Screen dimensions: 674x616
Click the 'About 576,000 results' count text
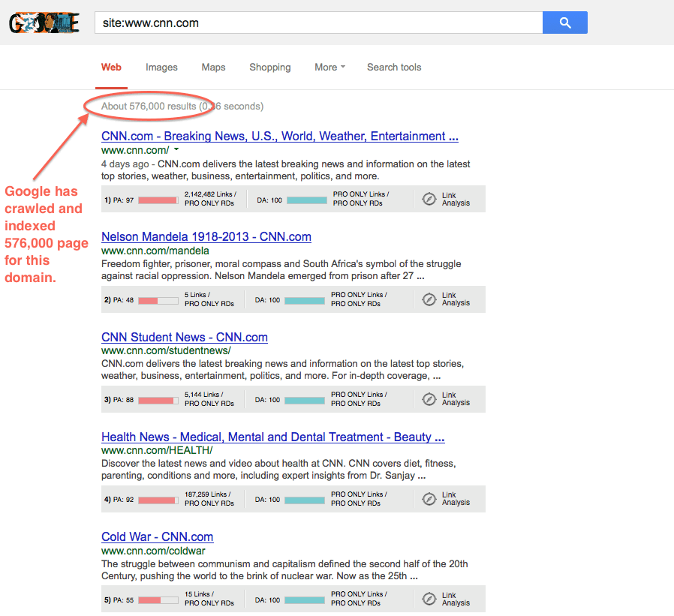pyautogui.click(x=149, y=106)
